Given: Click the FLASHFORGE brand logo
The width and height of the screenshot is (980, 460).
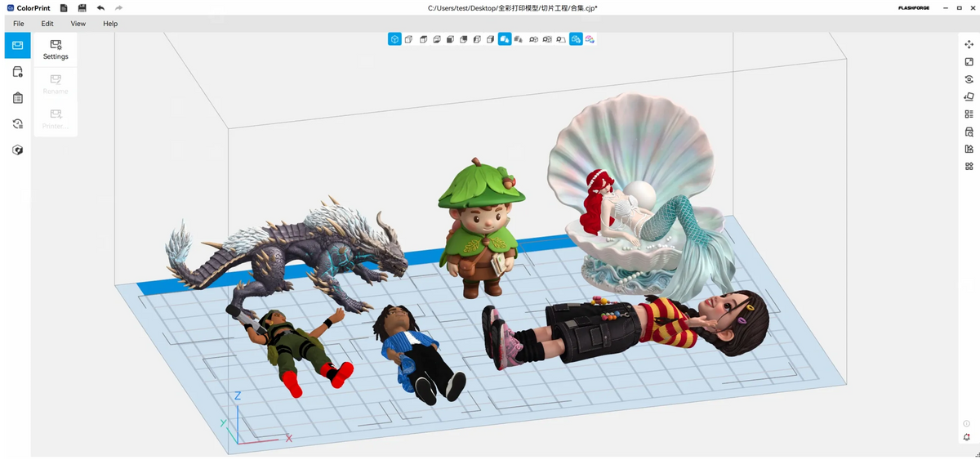Looking at the screenshot, I should 913,7.
